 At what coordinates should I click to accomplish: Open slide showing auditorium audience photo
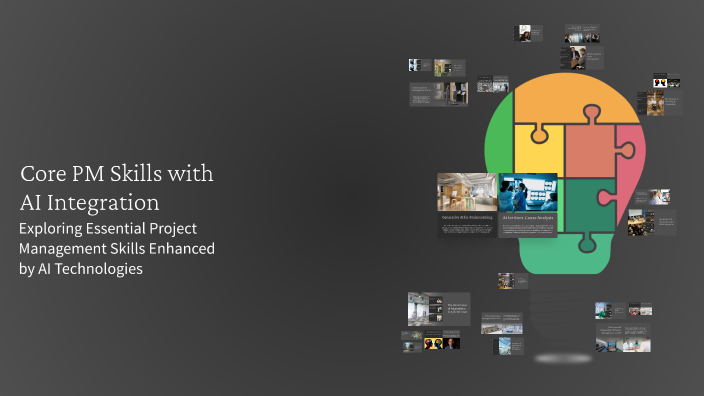pyautogui.click(x=652, y=223)
